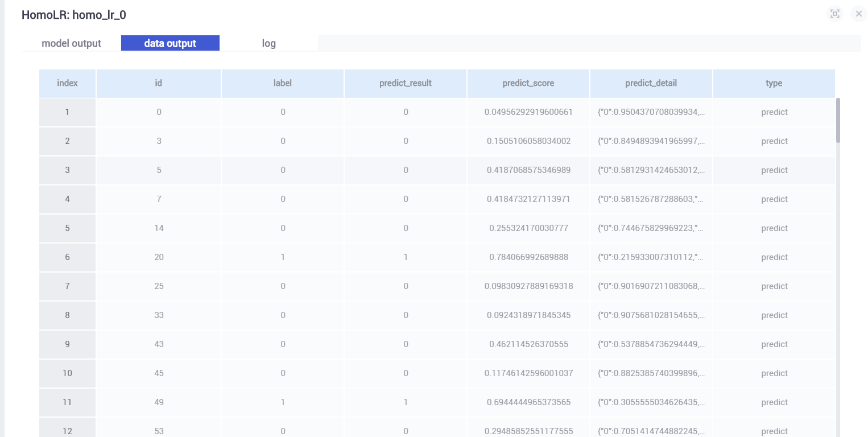This screenshot has height=437, width=868.
Task: Select predict_score value 0.0924318971845345
Action: click(528, 315)
